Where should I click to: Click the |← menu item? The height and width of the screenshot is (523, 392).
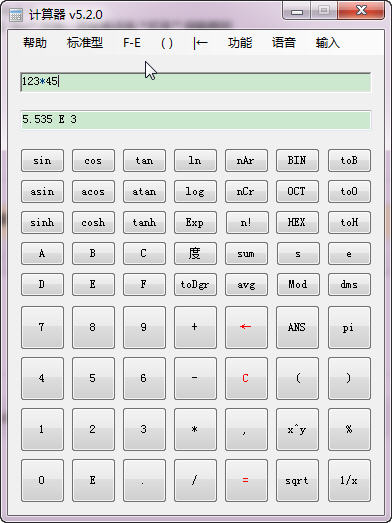click(x=201, y=43)
